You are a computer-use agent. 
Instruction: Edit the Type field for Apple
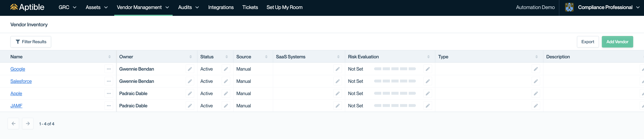[x=536, y=93]
